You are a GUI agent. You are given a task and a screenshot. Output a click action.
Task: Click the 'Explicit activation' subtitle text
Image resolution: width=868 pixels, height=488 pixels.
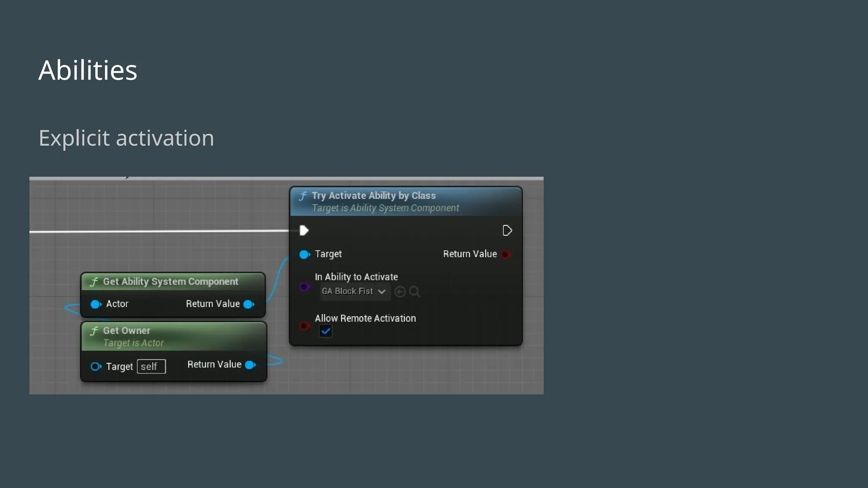[x=126, y=138]
